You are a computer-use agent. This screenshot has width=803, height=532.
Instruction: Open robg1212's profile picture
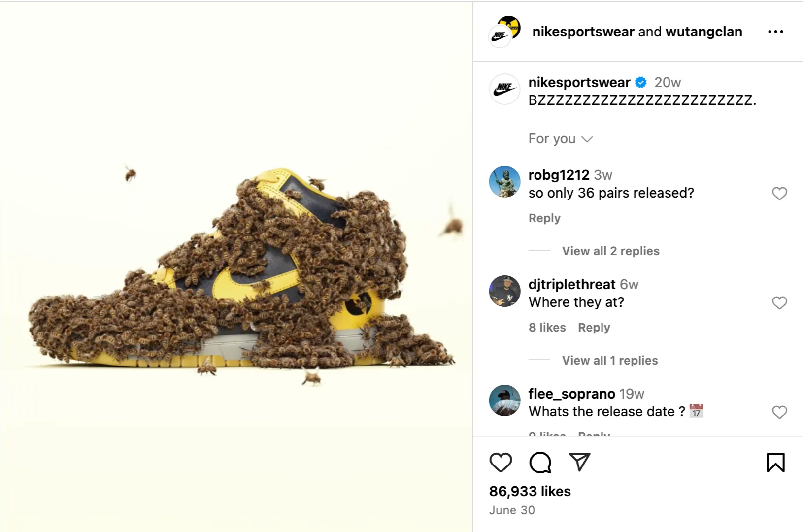tap(504, 182)
